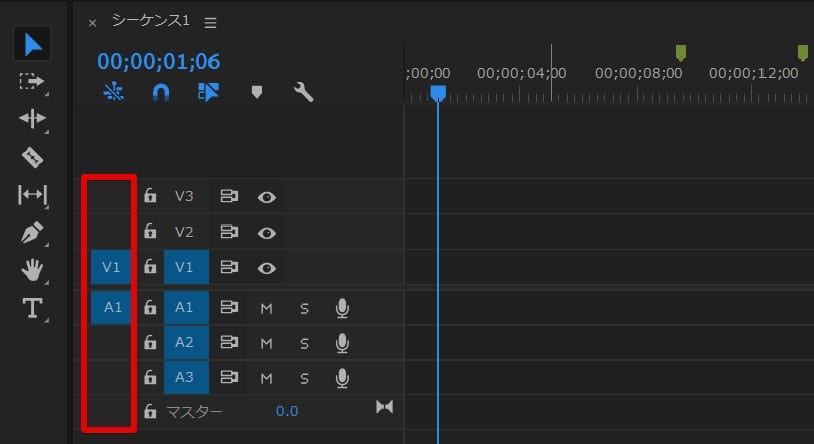This screenshot has width=814, height=444.
Task: Choose the Ripple Edit tool
Action: (x=32, y=119)
